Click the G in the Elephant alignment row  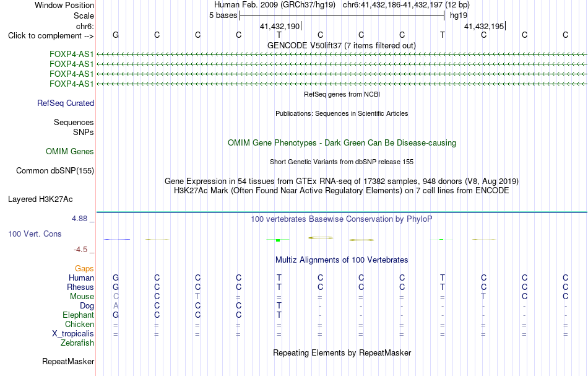(116, 315)
